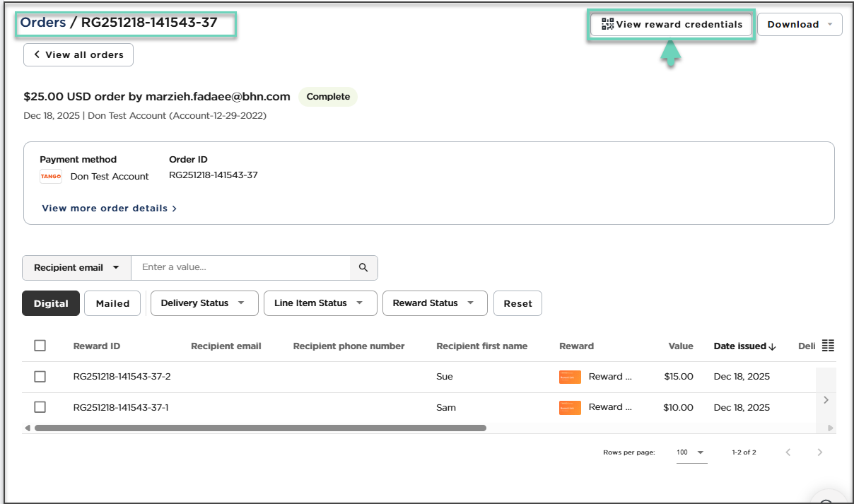Screen dimensions: 854x504
Task: Switch to the Mailed tab
Action: [x=112, y=303]
